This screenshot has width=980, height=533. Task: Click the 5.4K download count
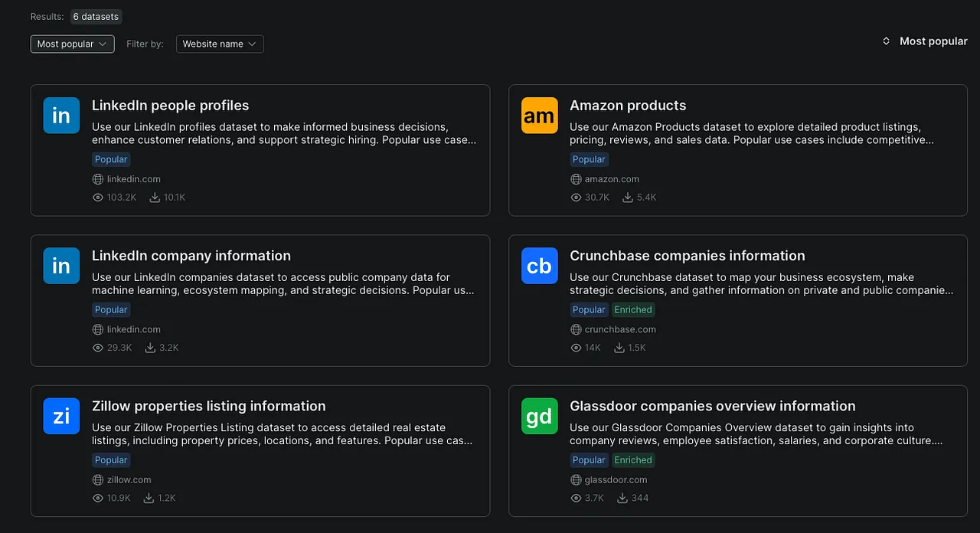click(x=647, y=198)
